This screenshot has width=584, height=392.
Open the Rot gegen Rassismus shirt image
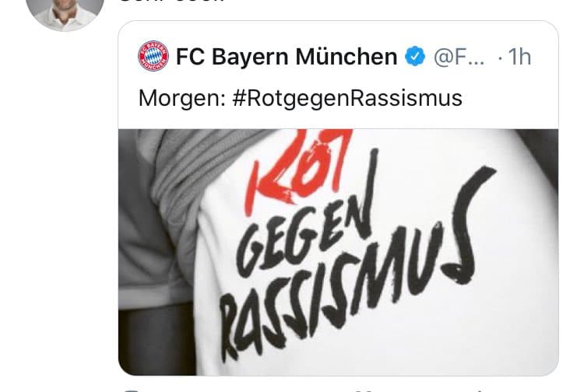coord(338,252)
